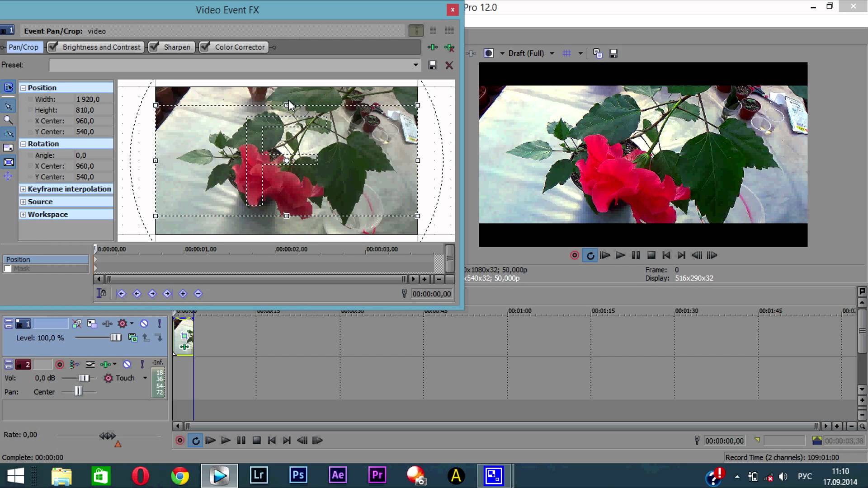Viewport: 868px width, 488px height.
Task: Click the flip/sync icon next to Color Corrector
Action: 274,47
